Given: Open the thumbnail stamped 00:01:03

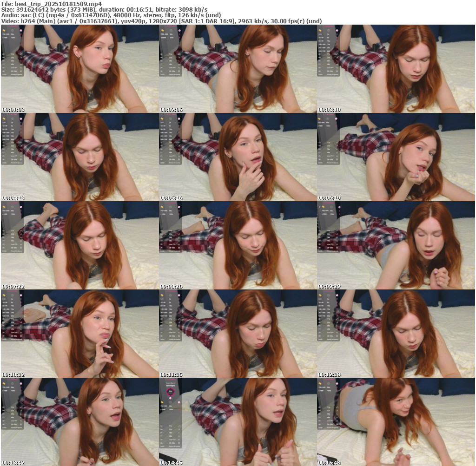Looking at the screenshot, I should tap(80, 69).
